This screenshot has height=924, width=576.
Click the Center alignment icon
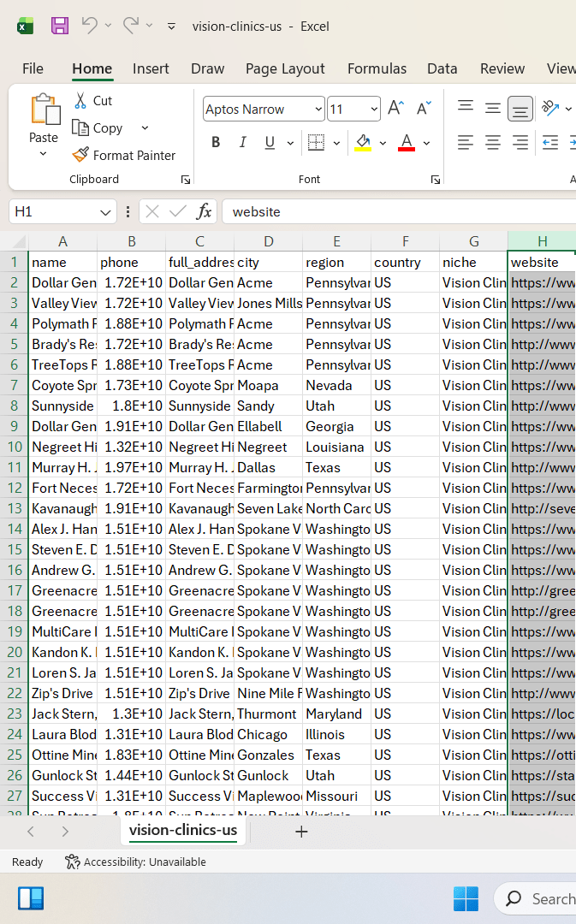[493, 142]
